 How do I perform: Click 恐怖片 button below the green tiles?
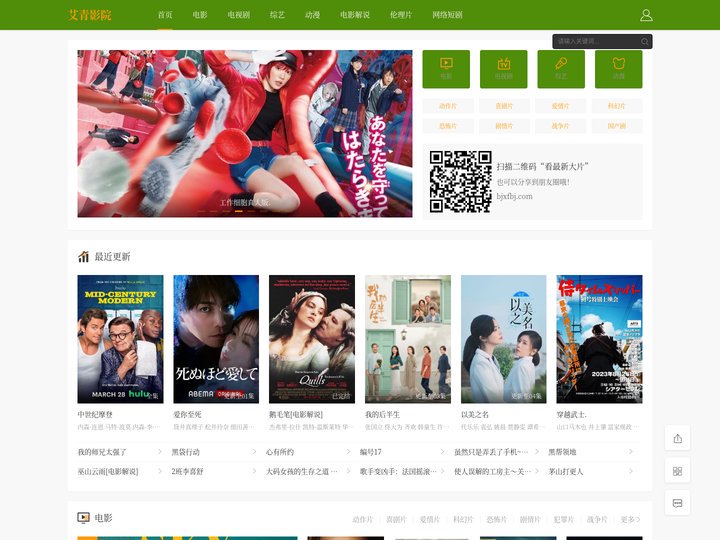pos(448,126)
